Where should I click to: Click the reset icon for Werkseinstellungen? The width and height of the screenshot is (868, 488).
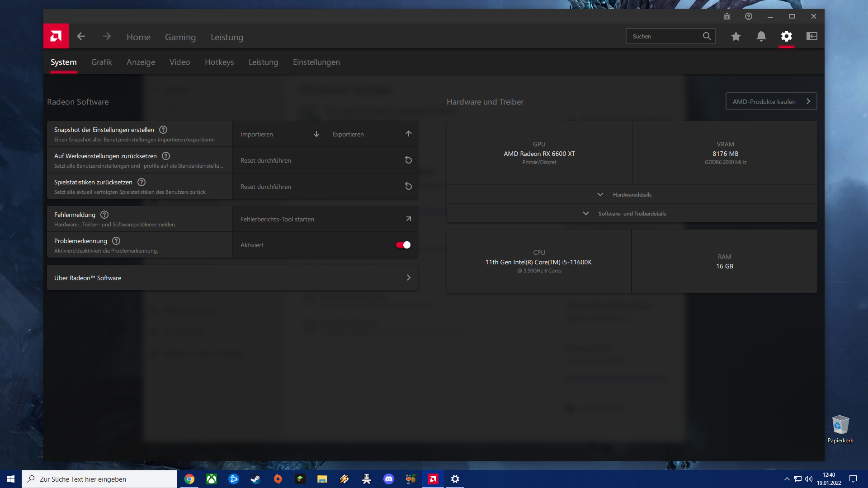click(408, 160)
